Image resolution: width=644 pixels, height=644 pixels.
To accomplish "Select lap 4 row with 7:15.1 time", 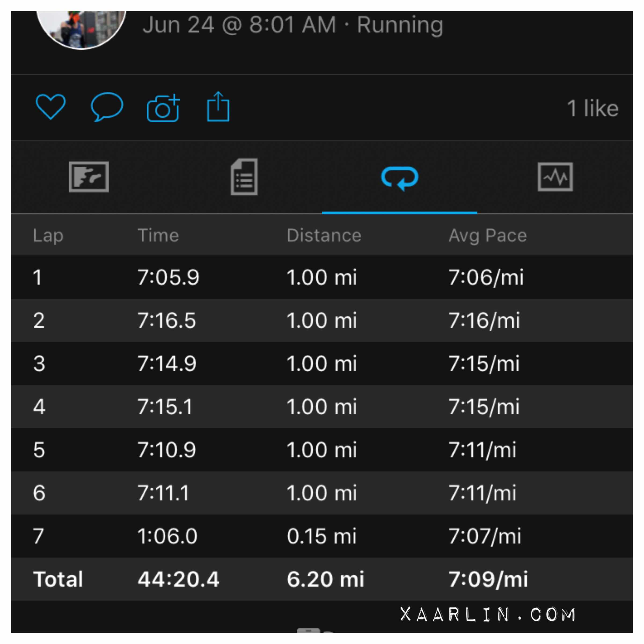I will pyautogui.click(x=322, y=407).
